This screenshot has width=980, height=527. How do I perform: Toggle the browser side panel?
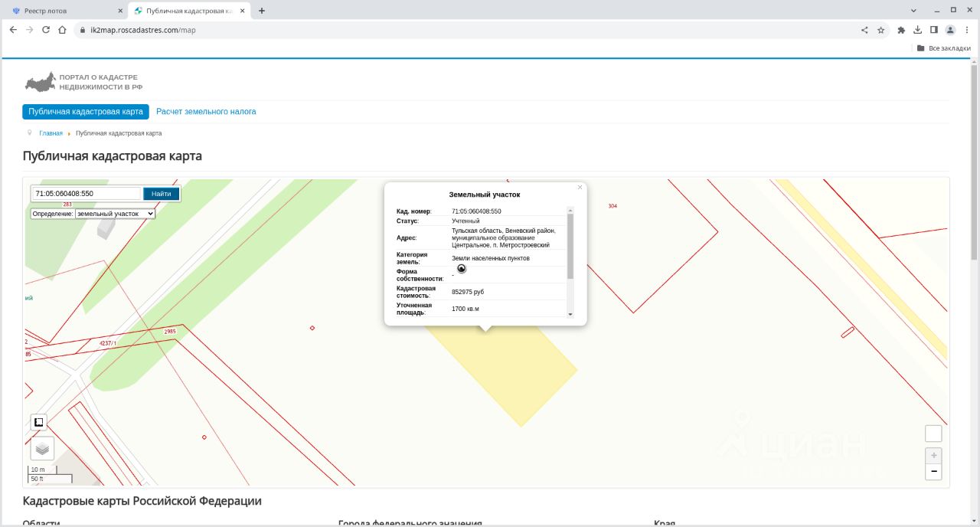(934, 30)
